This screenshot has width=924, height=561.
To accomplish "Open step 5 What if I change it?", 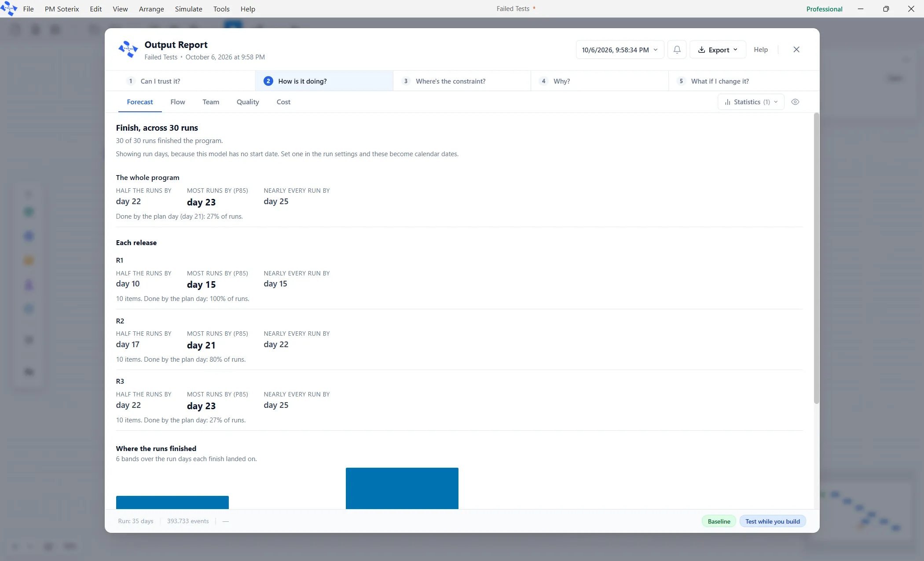I will pyautogui.click(x=743, y=81).
